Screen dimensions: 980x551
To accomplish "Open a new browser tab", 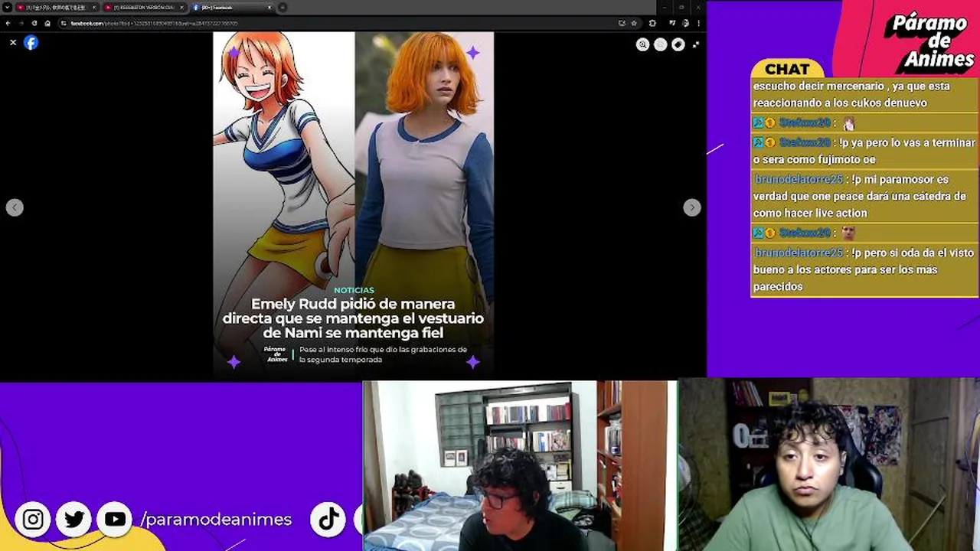I will tap(283, 7).
